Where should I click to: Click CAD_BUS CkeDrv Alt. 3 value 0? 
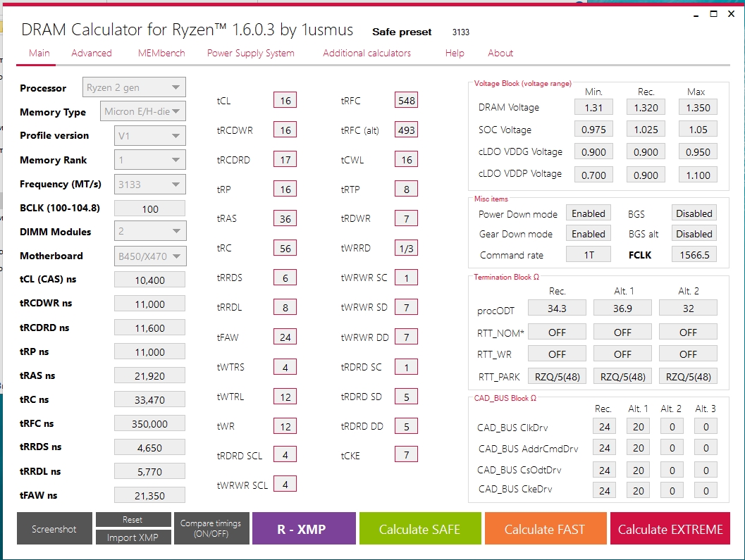706,490
